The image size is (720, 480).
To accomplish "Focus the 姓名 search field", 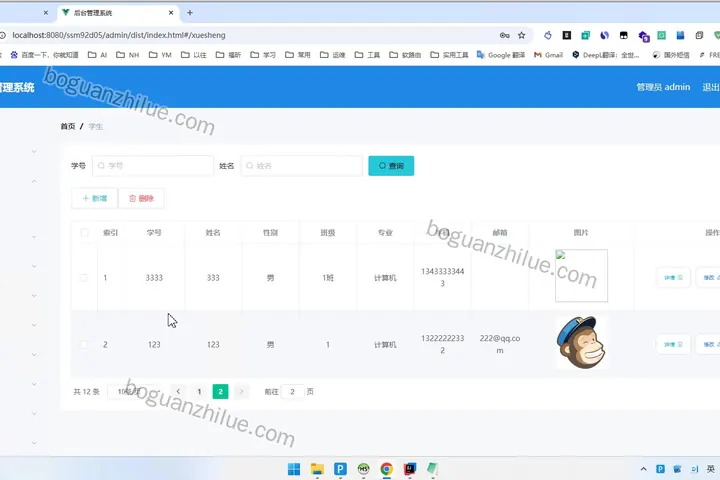I will (302, 166).
